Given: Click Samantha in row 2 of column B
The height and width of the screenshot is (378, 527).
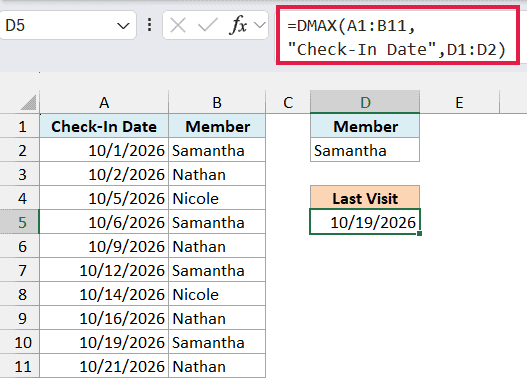Looking at the screenshot, I should coord(217,151).
